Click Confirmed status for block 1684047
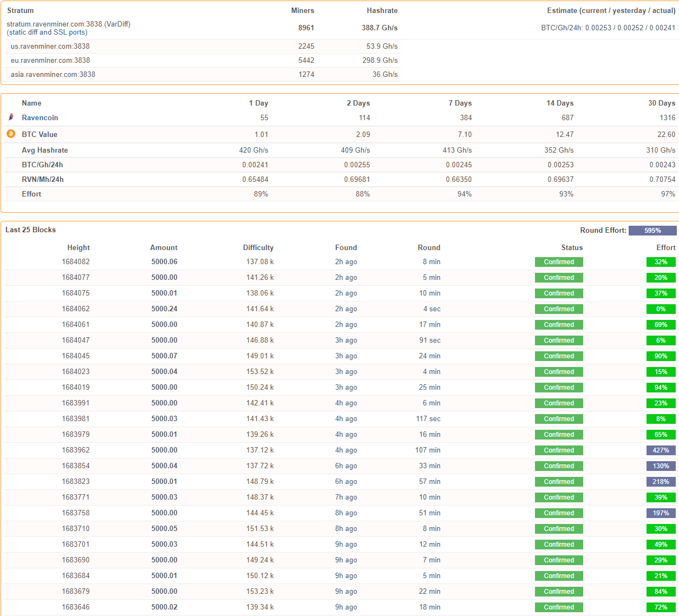This screenshot has width=679, height=616. pos(559,340)
